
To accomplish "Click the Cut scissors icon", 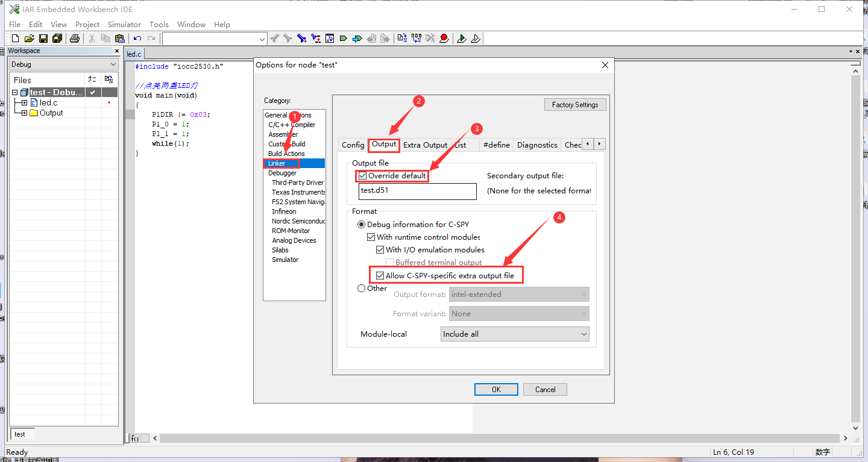I will click(92, 39).
